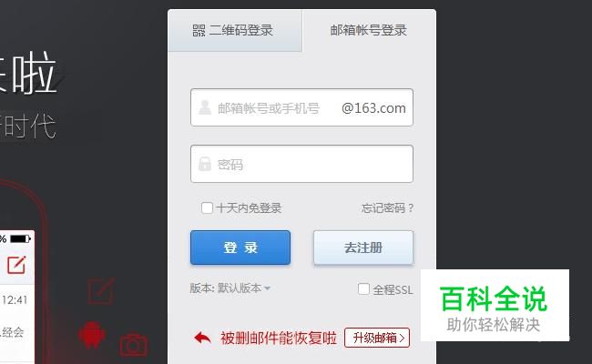This screenshot has width=592, height=364.
Task: Click the faded compose pencil icon
Action: click(x=100, y=291)
